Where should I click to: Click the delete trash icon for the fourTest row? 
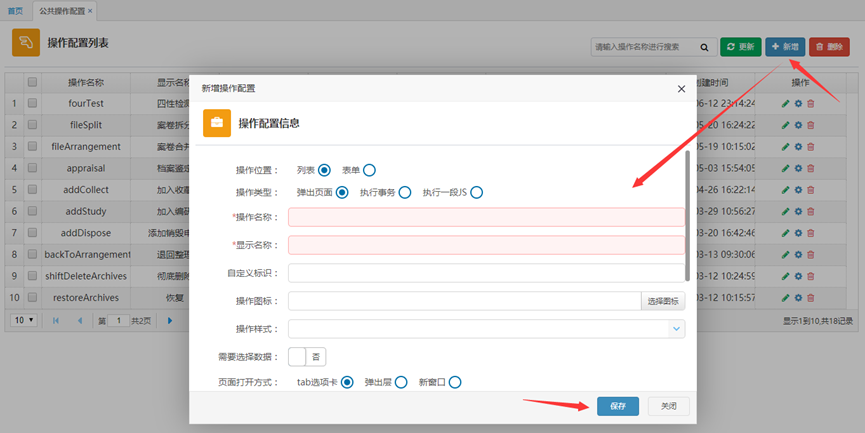811,104
